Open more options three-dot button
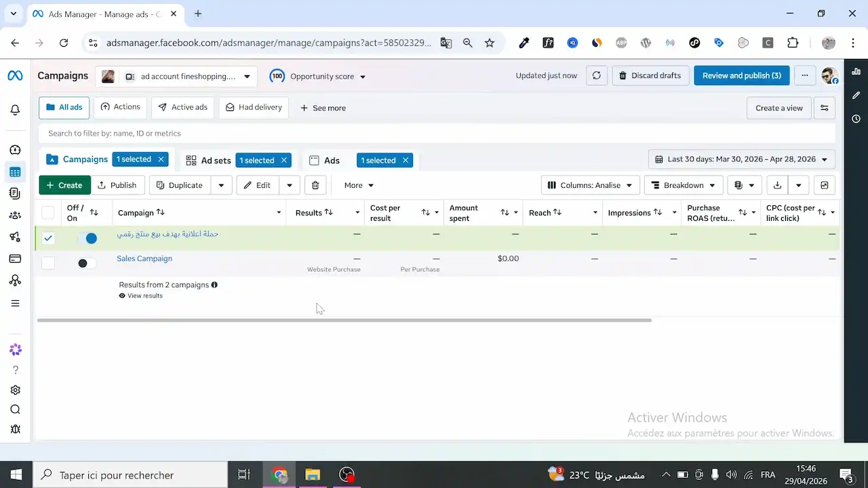 click(804, 76)
